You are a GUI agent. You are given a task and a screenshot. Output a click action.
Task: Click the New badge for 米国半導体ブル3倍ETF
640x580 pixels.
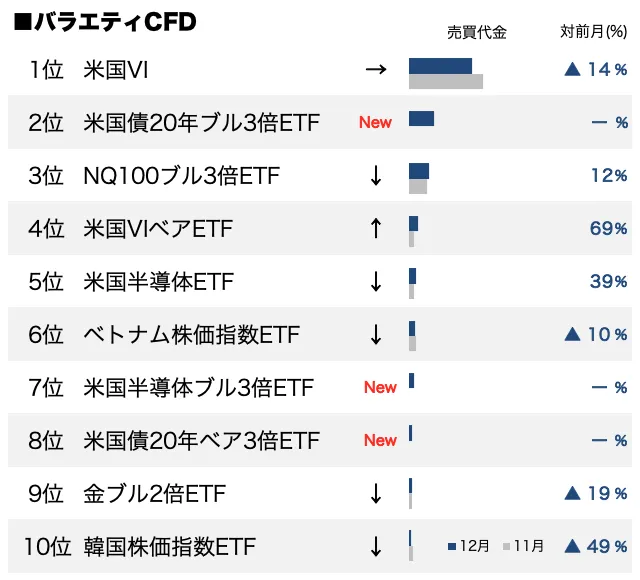pyautogui.click(x=380, y=388)
